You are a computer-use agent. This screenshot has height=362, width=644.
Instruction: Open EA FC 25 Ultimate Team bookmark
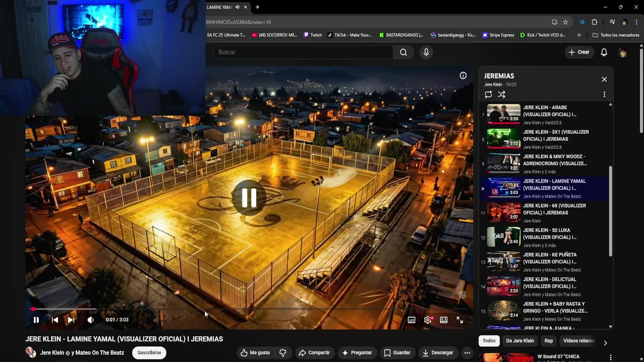tap(226, 35)
